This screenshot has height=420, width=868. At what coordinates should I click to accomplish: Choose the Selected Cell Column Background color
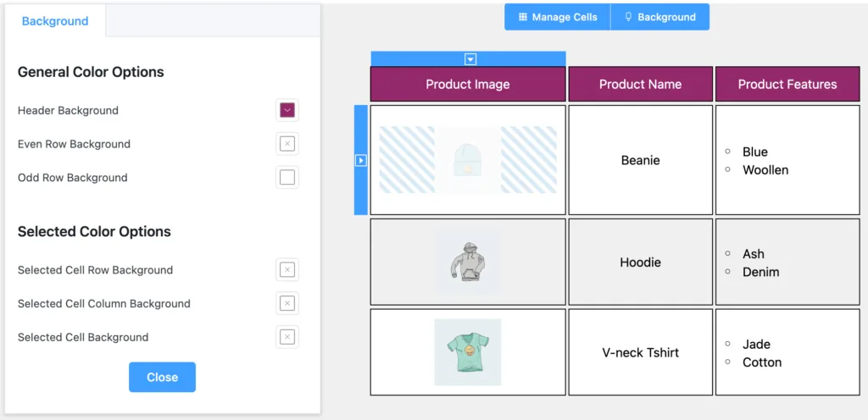tap(287, 303)
